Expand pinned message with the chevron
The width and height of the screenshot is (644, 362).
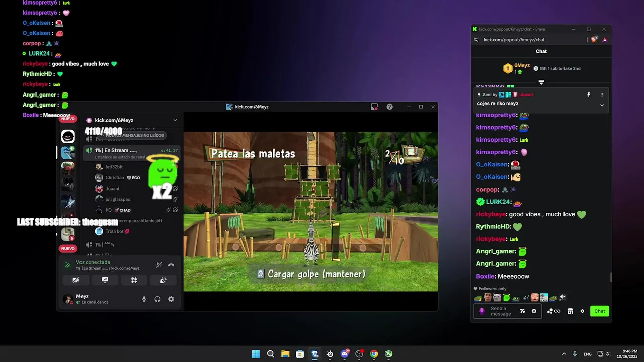point(602,105)
